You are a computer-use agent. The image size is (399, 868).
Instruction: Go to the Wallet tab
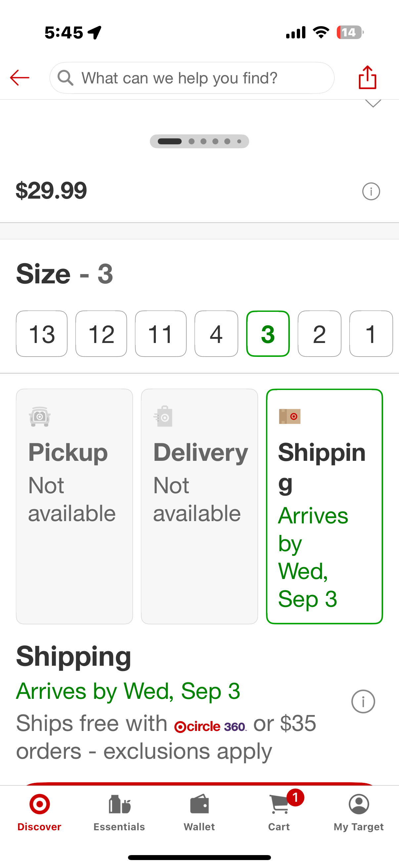[199, 812]
